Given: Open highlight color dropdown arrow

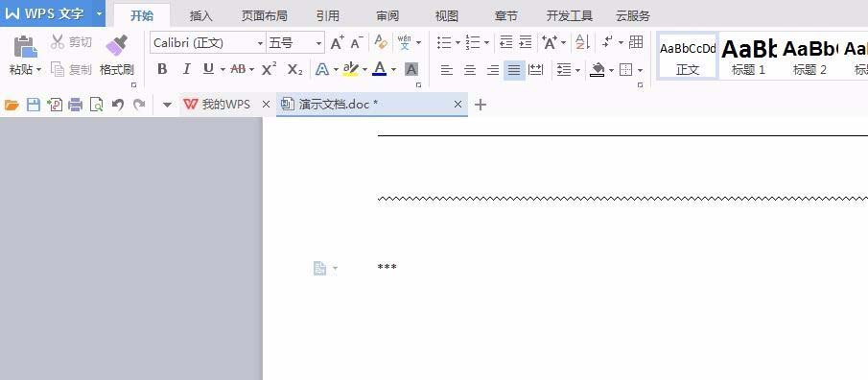Looking at the screenshot, I should (364, 70).
